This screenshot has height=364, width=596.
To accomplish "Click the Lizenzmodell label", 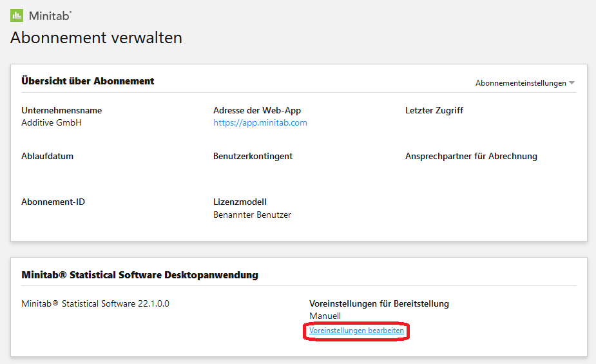I will click(x=240, y=202).
